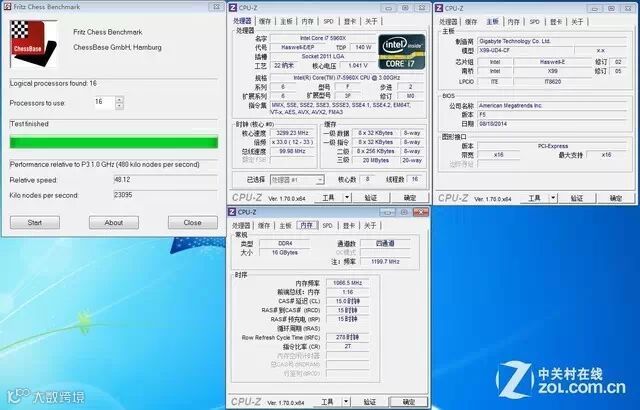640x410 pixels.
Task: Select the memory type value DDR4
Action: coord(285,244)
